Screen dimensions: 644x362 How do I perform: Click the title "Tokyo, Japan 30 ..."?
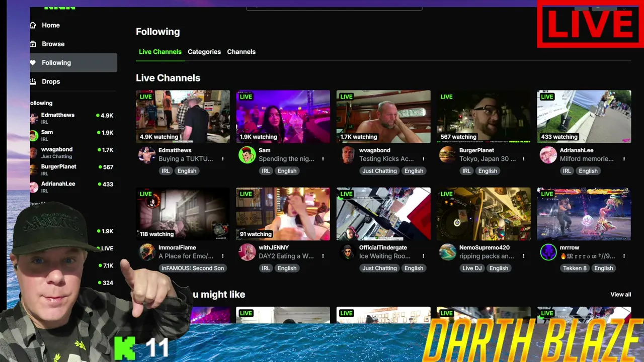pos(488,159)
